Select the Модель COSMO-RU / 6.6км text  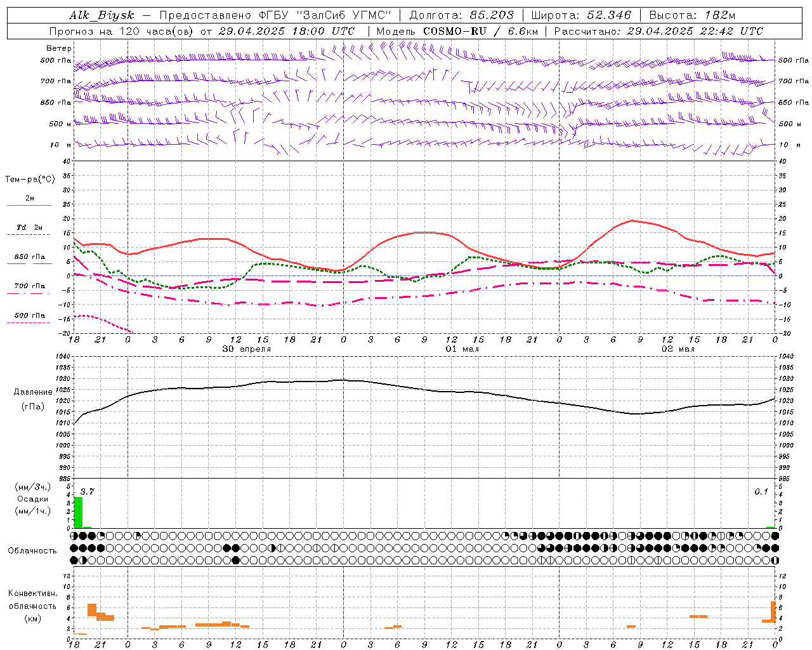pyautogui.click(x=457, y=31)
